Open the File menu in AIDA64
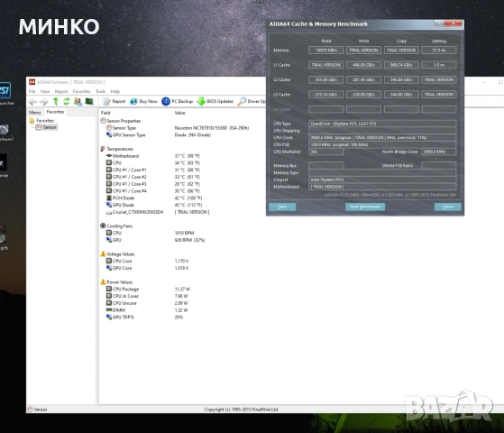Screen dimensions: 504x433 (x=32, y=91)
